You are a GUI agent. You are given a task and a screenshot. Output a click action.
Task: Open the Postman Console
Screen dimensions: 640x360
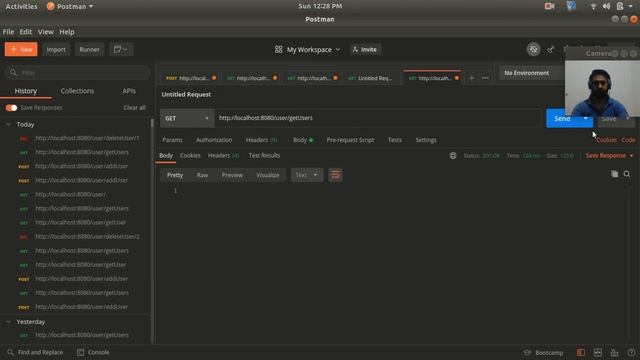coord(93,353)
